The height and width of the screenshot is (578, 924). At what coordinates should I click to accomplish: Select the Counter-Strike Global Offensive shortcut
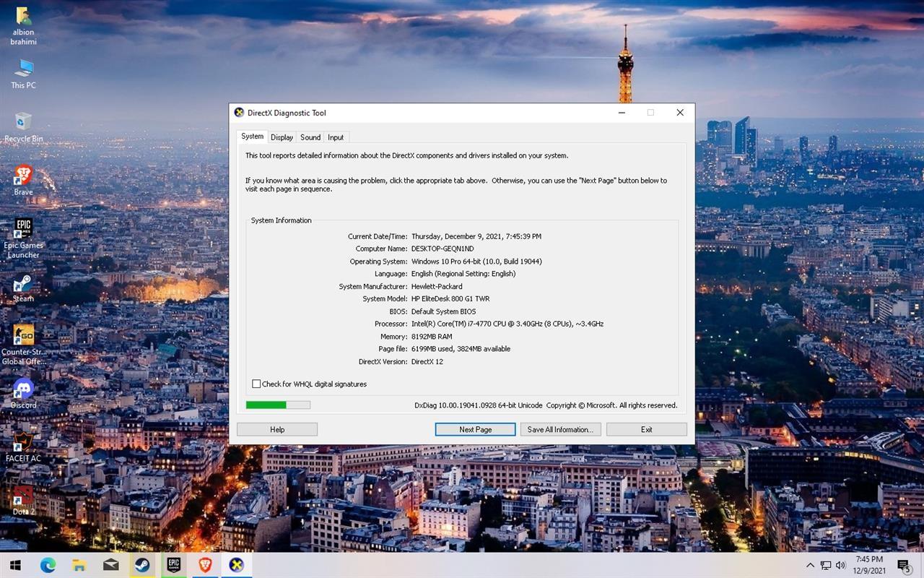(23, 345)
